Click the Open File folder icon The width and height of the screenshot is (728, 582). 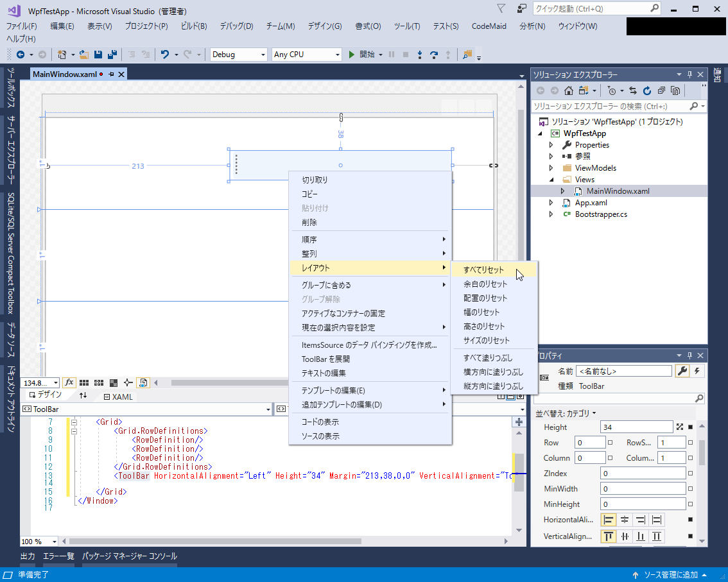(x=84, y=55)
